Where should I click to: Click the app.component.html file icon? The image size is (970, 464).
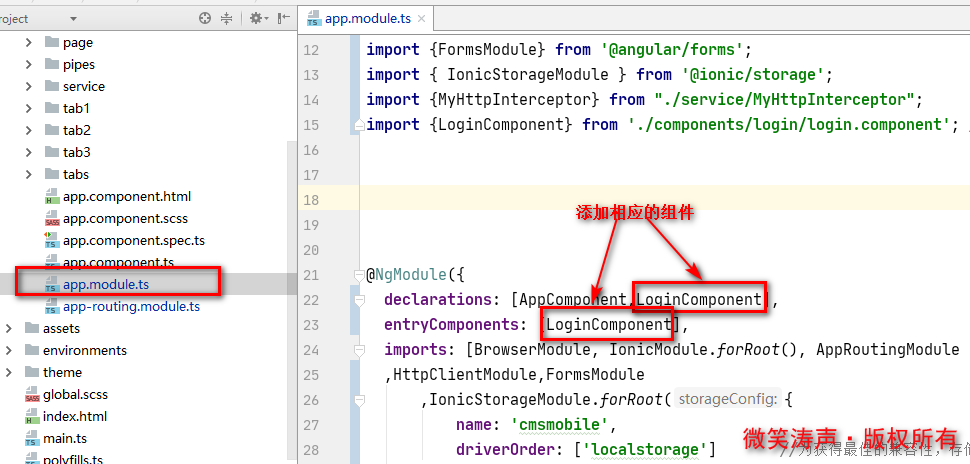52,197
